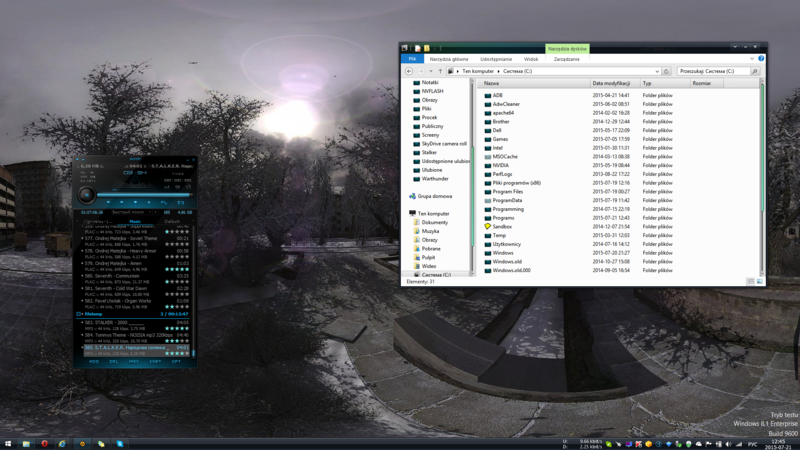Switch Explorer to large icons view
Viewport: 800px width, 450px height.
(759, 281)
